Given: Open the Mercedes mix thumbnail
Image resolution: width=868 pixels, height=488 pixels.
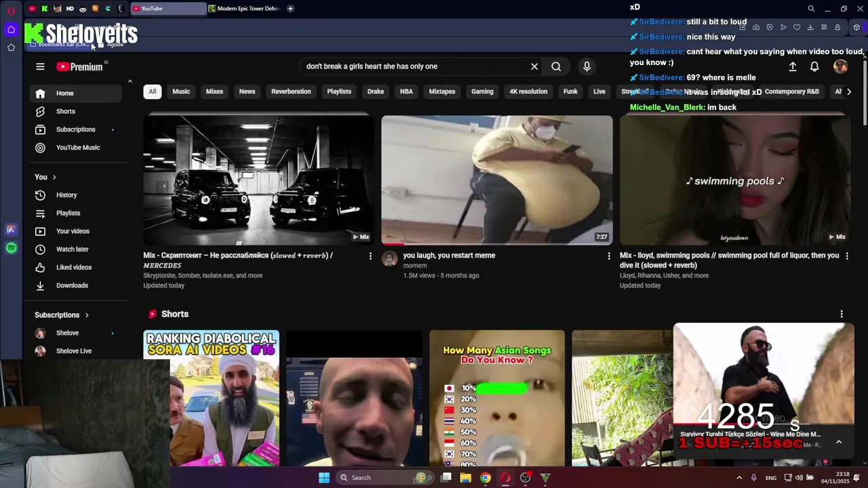Looking at the screenshot, I should point(258,180).
